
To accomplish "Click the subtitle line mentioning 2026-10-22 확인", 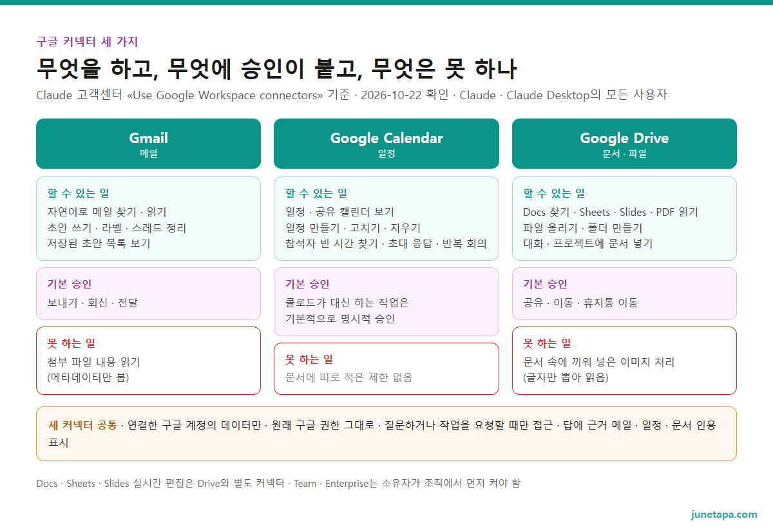I will (352, 95).
